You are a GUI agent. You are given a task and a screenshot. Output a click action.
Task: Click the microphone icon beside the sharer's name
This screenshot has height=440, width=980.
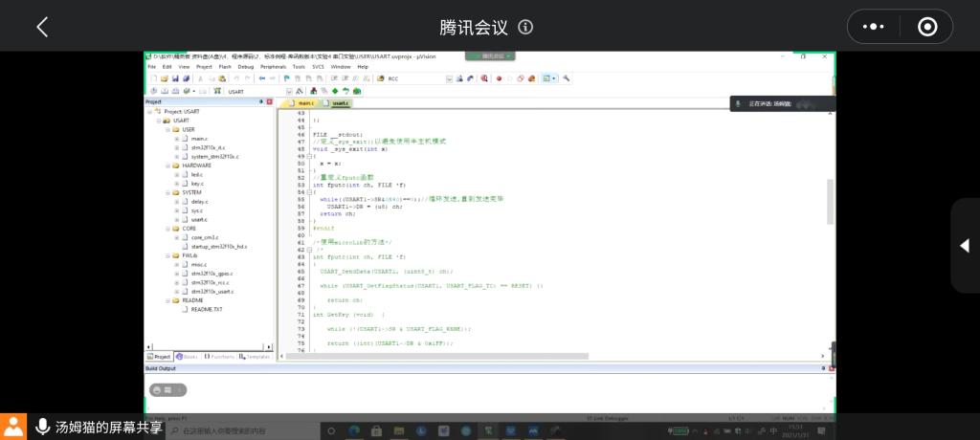(43, 428)
